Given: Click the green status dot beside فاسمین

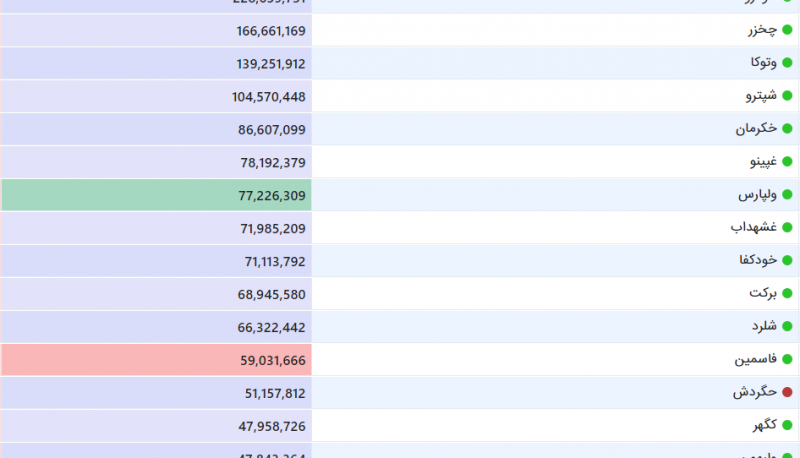Looking at the screenshot, I should (x=787, y=359).
